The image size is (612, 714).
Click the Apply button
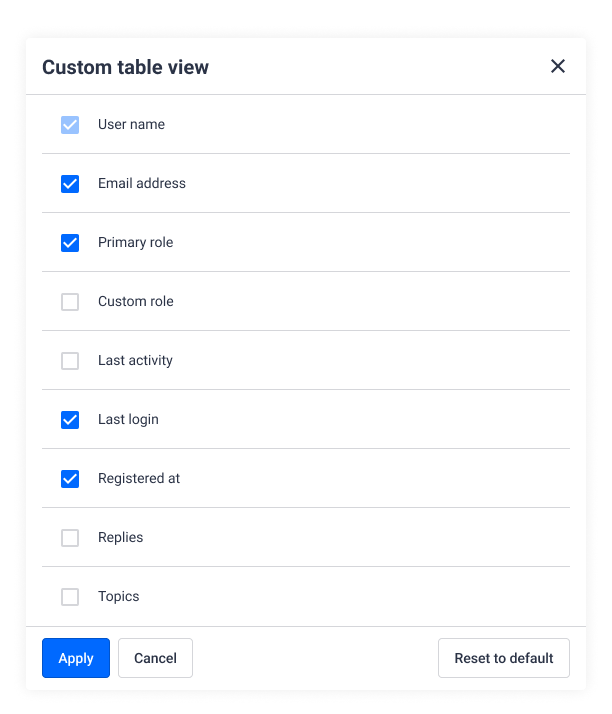click(76, 658)
